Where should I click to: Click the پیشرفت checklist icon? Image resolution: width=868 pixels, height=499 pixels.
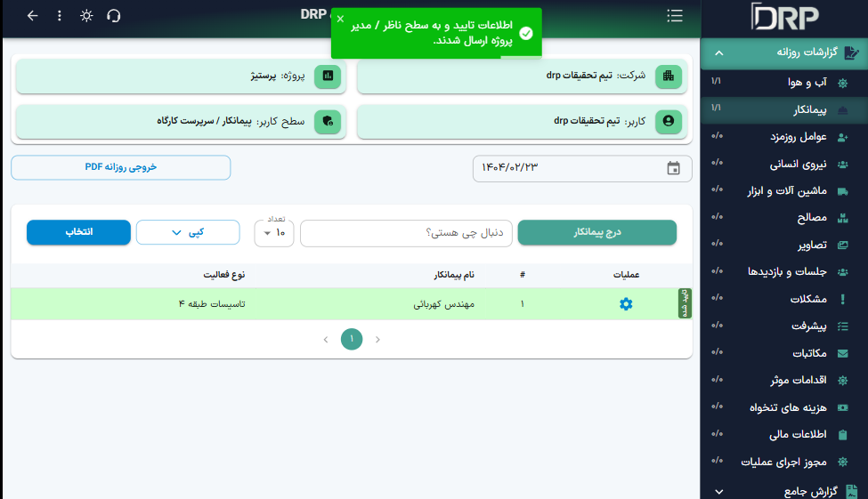842,326
